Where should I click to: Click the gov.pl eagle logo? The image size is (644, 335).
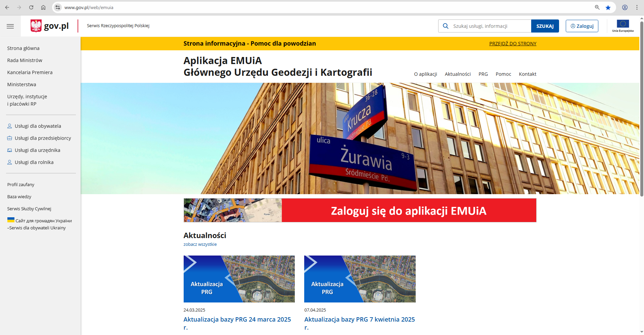pos(36,26)
